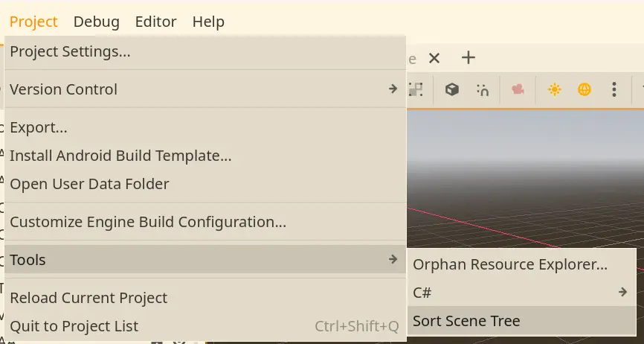Close the current scene tab

[434, 58]
